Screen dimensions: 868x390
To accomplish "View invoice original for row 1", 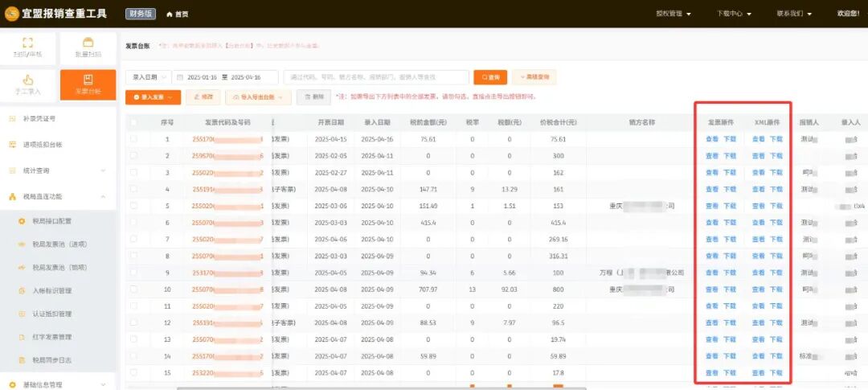I will click(712, 139).
